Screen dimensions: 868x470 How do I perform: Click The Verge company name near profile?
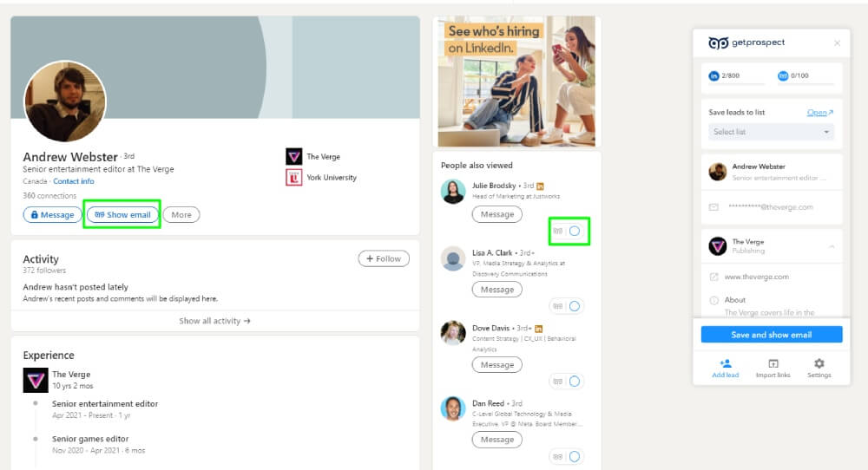323,157
